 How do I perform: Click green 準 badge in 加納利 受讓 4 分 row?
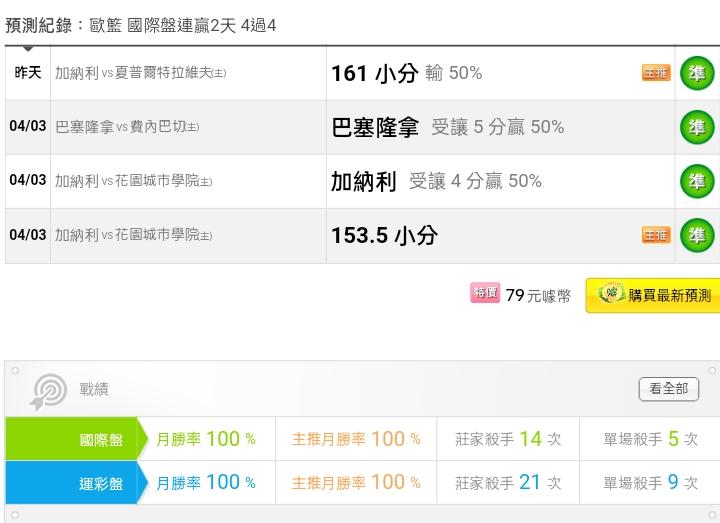click(x=697, y=181)
